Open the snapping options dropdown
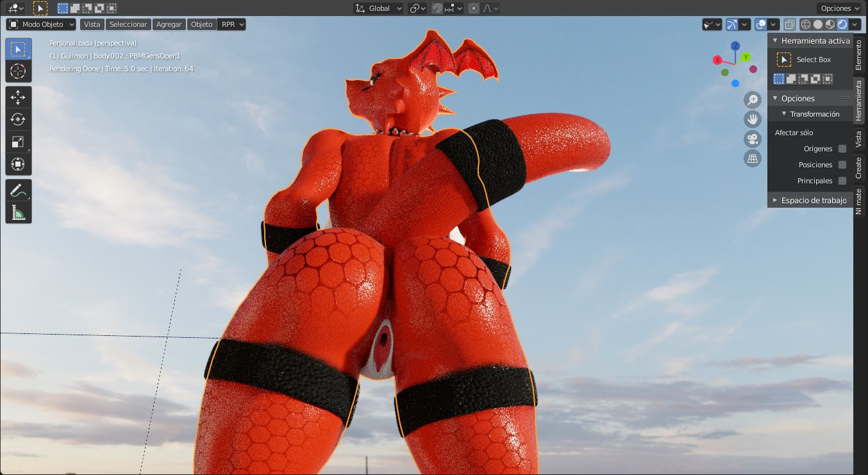Viewport: 868px width, 475px height. tap(454, 8)
